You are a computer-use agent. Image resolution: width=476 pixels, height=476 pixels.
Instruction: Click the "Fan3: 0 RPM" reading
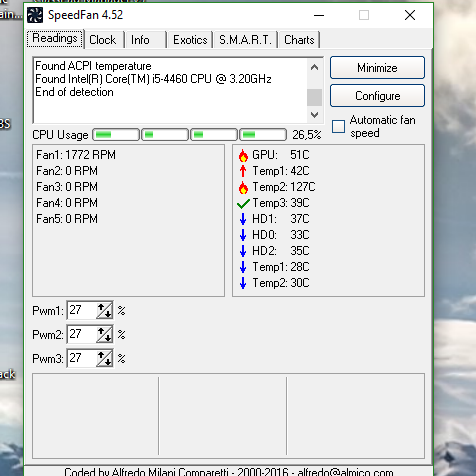(x=67, y=187)
